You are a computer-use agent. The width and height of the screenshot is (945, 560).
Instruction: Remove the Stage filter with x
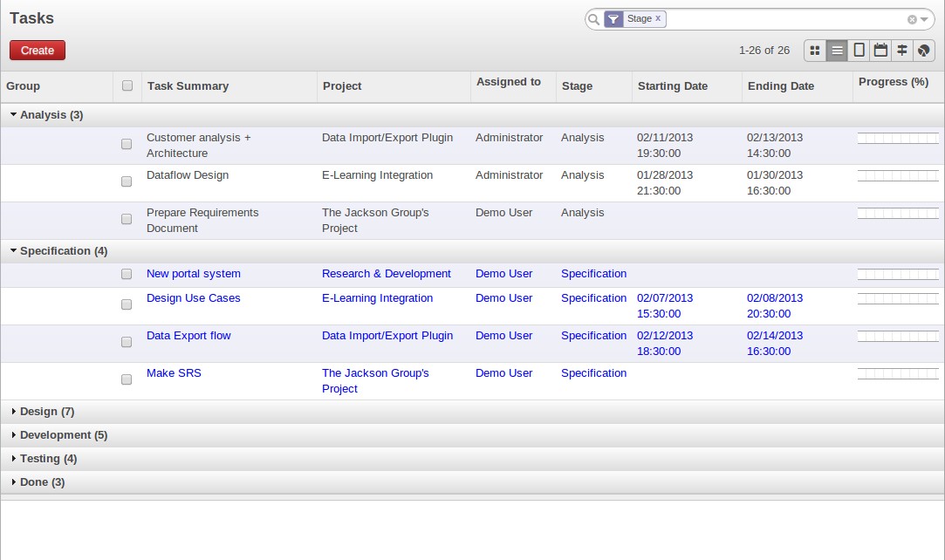[658, 18]
